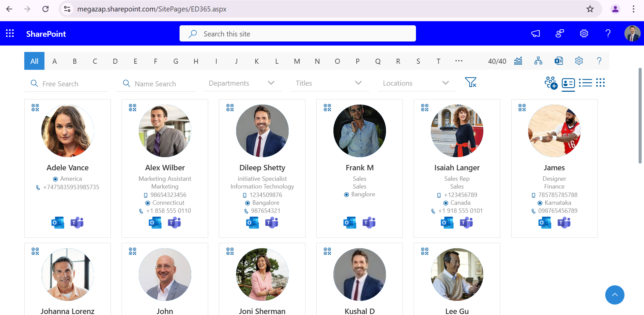
Task: Email James via Outlook icon
Action: tap(545, 223)
